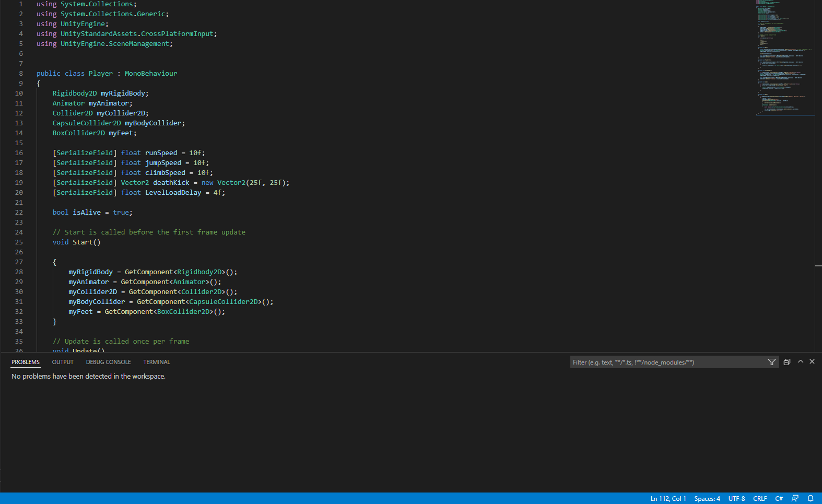822x504 pixels.
Task: Click Ln 112, Col 1 to go to line
Action: point(668,498)
